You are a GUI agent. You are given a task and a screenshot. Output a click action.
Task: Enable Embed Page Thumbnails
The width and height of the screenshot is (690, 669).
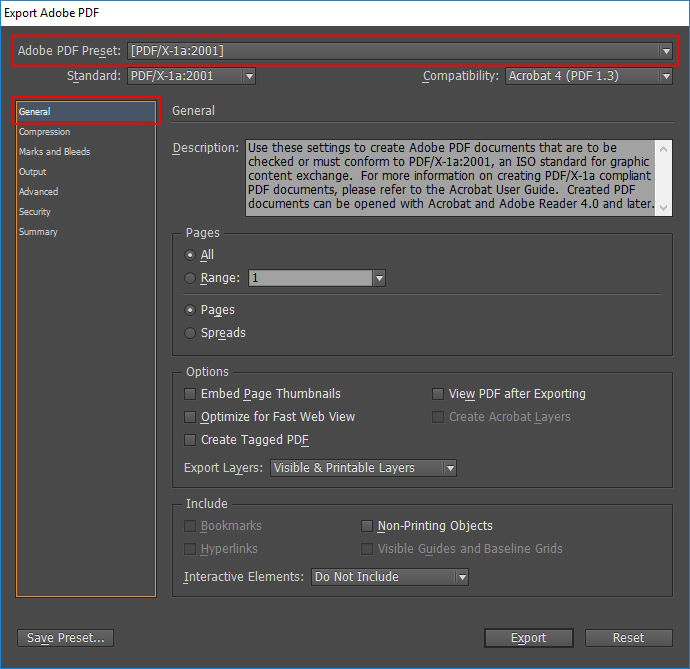[x=190, y=394]
